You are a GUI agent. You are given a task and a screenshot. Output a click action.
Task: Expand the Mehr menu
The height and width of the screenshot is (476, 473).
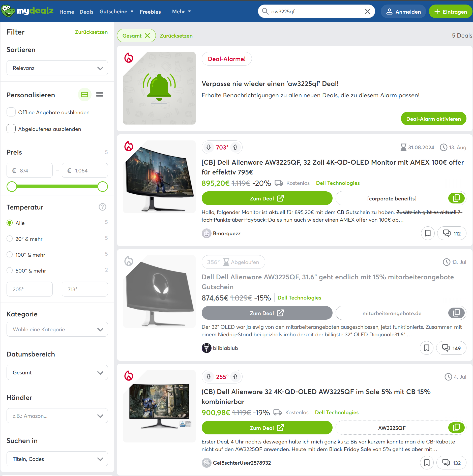pos(182,12)
